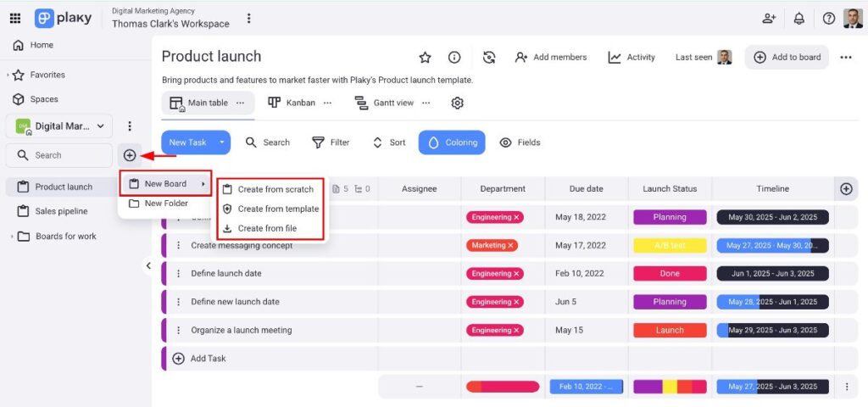Choose New Board menu entry
The width and height of the screenshot is (868, 407).
[165, 183]
